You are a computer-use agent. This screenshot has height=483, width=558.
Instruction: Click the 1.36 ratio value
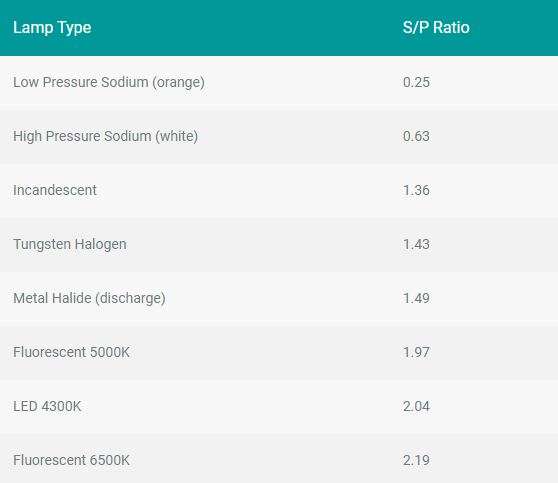pyautogui.click(x=416, y=190)
